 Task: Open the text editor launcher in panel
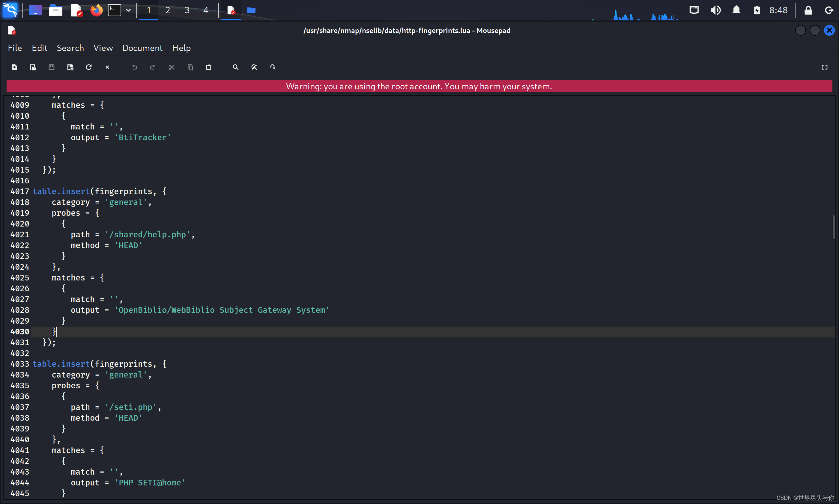[x=76, y=10]
